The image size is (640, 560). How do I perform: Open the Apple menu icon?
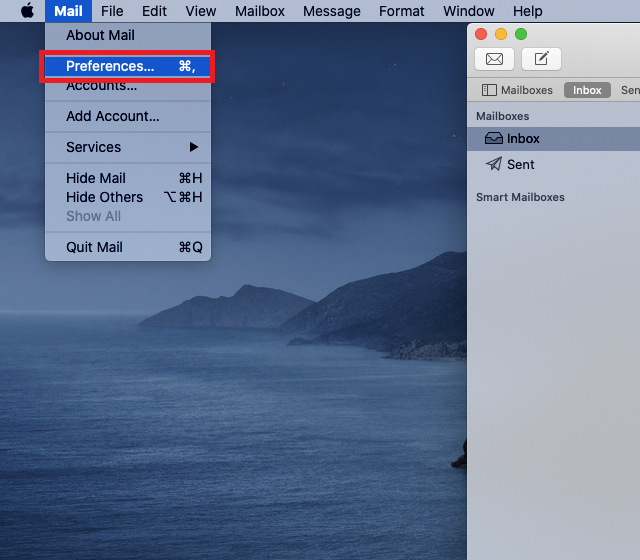coord(27,11)
